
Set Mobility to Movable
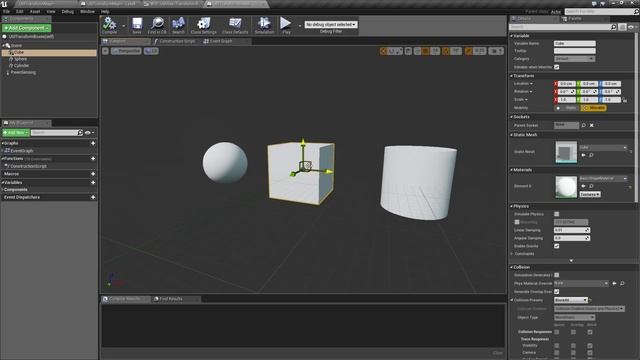pyautogui.click(x=594, y=108)
